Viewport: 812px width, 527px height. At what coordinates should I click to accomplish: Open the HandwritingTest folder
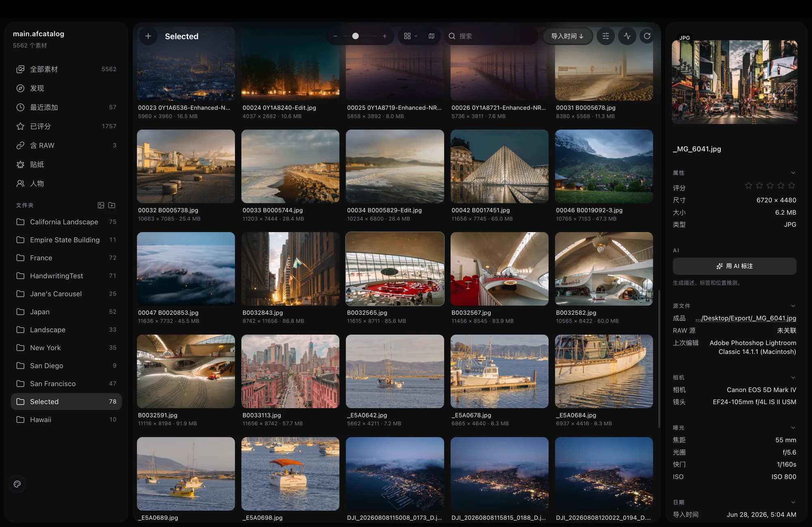66,276
